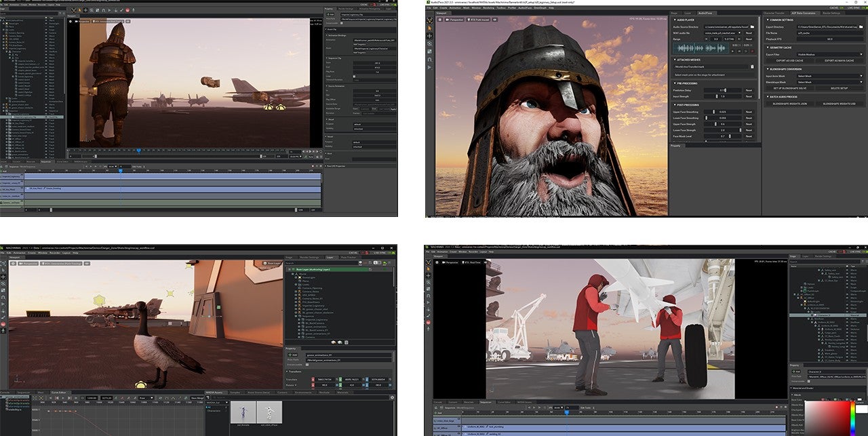Collapse the Attached Meshes section

pos(675,60)
